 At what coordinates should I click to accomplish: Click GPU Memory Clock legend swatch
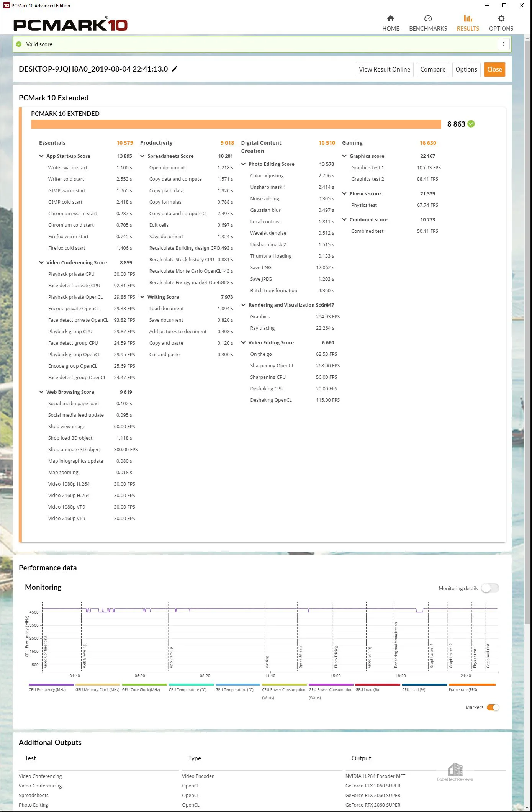point(98,684)
